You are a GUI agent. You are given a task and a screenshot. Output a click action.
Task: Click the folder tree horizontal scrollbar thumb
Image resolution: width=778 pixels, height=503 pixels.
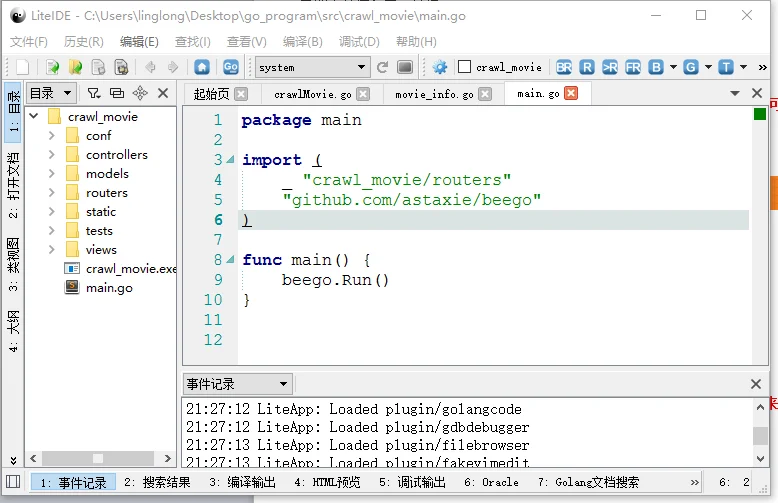(x=98, y=458)
